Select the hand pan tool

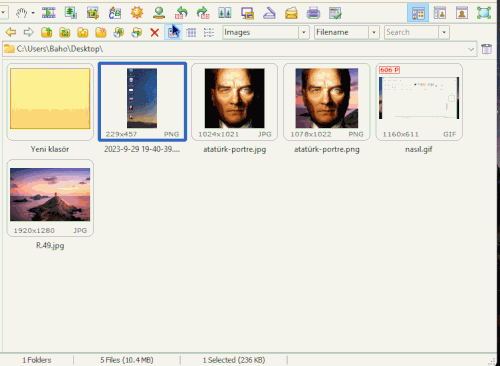point(22,13)
